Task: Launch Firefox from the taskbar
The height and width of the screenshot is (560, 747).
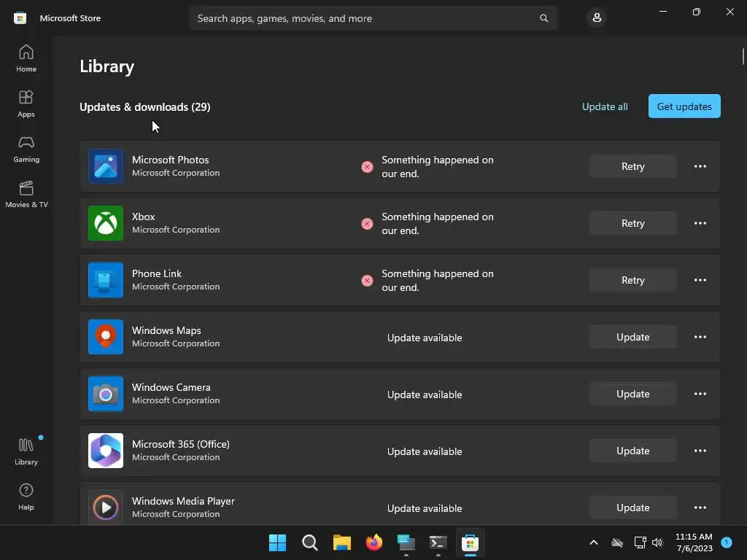Action: pyautogui.click(x=374, y=542)
